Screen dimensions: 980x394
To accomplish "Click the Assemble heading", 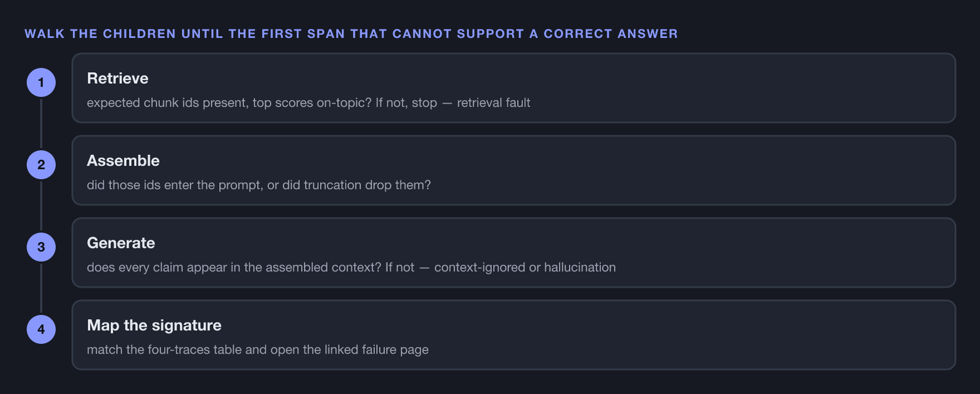I will coord(123,161).
